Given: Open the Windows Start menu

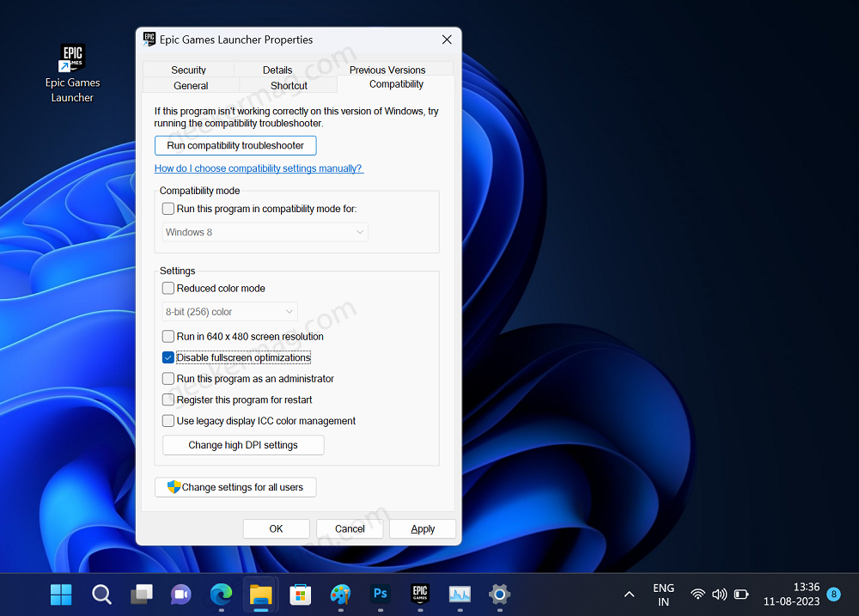Looking at the screenshot, I should point(61,595).
